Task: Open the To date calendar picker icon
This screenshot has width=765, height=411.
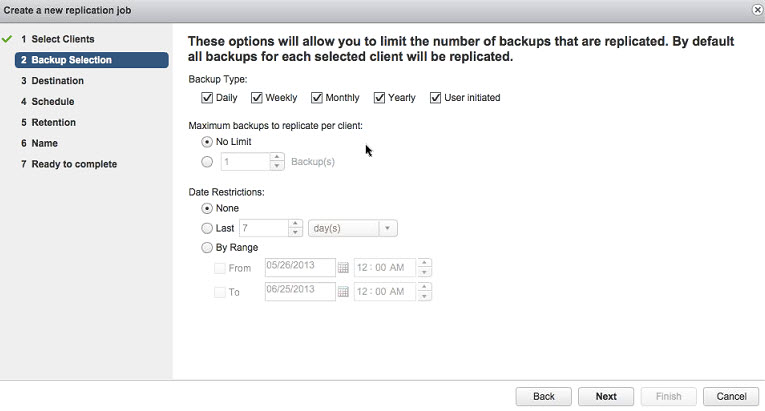Action: (343, 292)
